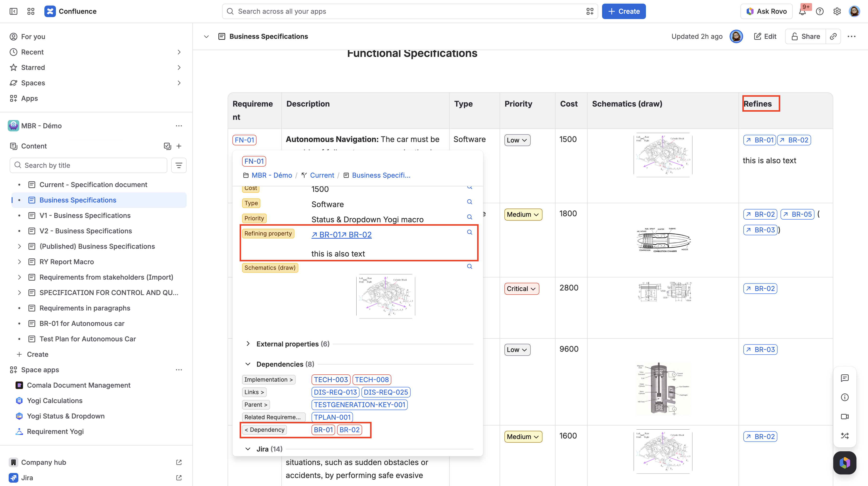868x486 pixels.
Task: Open the comments icon in the right rail
Action: (844, 378)
